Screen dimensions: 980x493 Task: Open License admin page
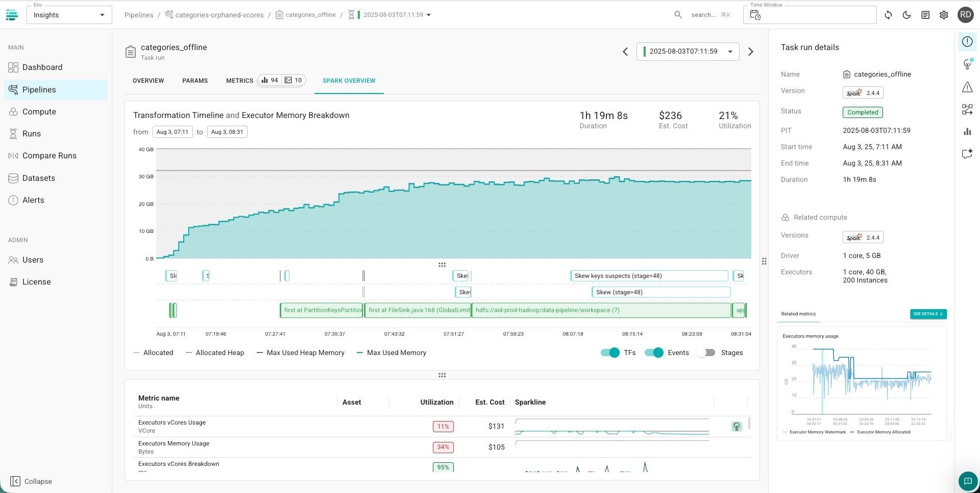point(56,282)
